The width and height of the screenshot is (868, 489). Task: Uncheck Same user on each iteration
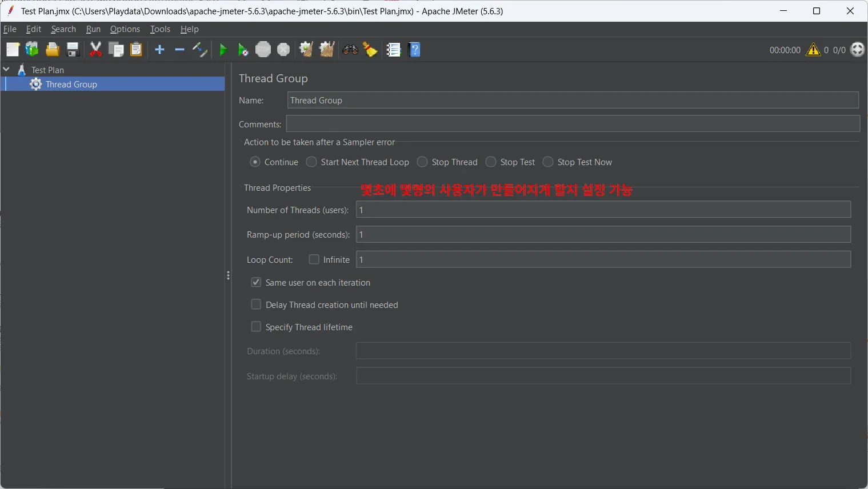[256, 282]
